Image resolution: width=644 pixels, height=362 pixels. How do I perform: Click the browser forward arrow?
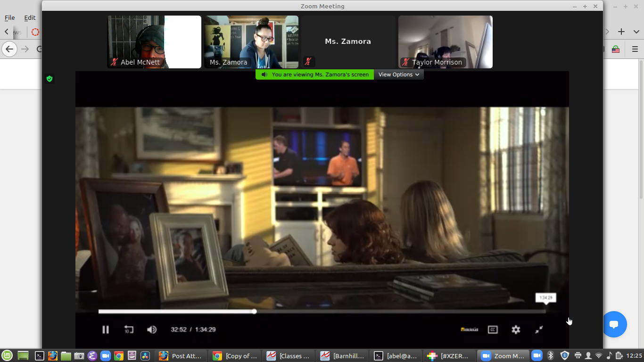pyautogui.click(x=25, y=49)
